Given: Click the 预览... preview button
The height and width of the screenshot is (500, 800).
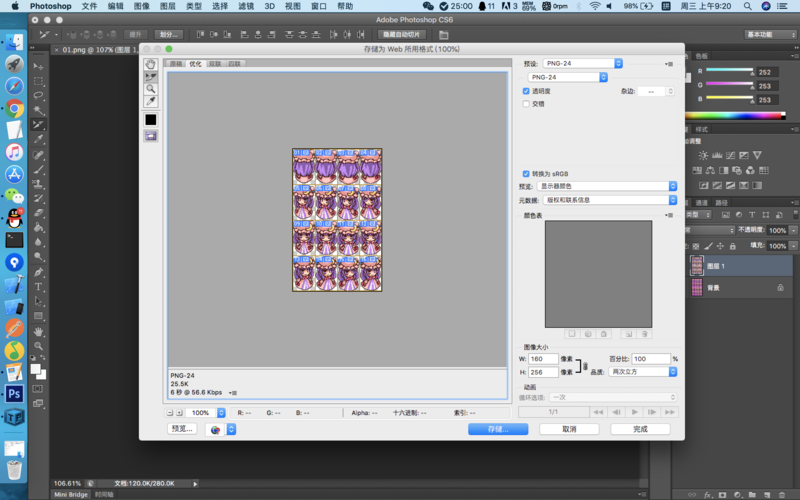Looking at the screenshot, I should point(182,429).
